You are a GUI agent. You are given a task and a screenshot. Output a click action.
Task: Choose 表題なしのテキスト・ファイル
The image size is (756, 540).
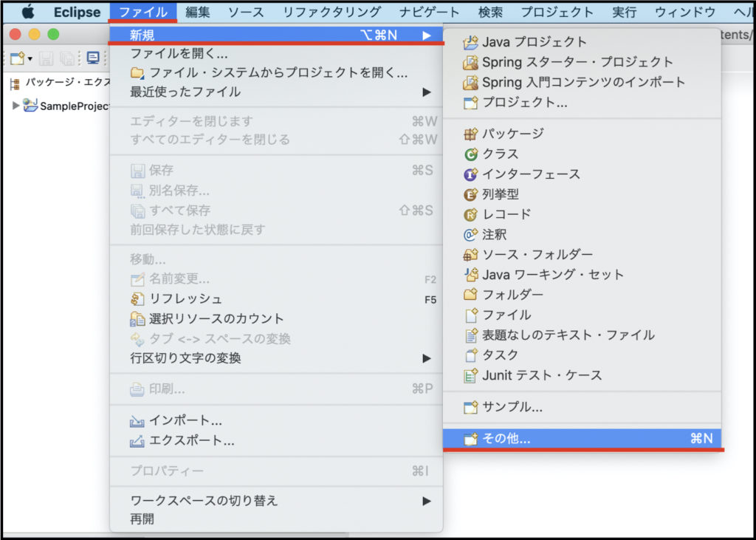point(582,335)
